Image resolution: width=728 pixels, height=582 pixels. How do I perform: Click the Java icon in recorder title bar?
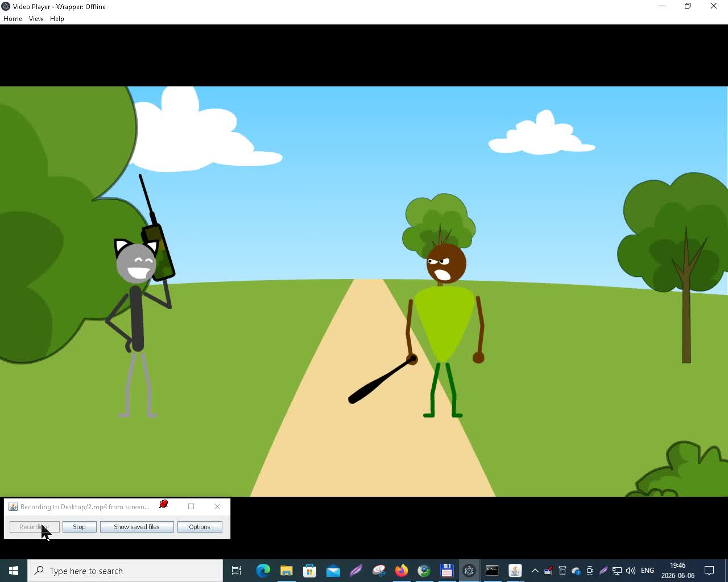[13, 506]
